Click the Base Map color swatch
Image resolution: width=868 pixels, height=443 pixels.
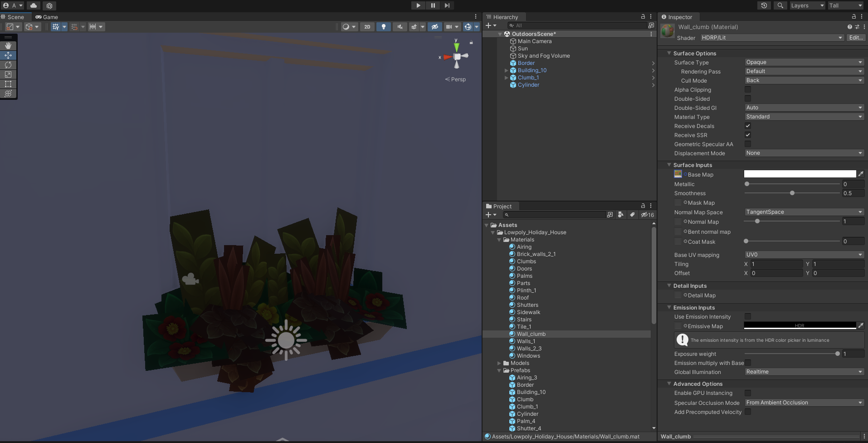click(x=800, y=174)
